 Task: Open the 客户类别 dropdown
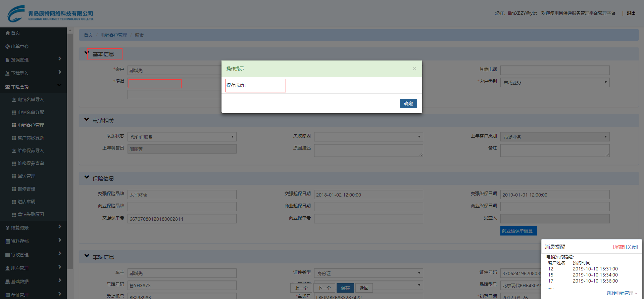pyautogui.click(x=555, y=82)
